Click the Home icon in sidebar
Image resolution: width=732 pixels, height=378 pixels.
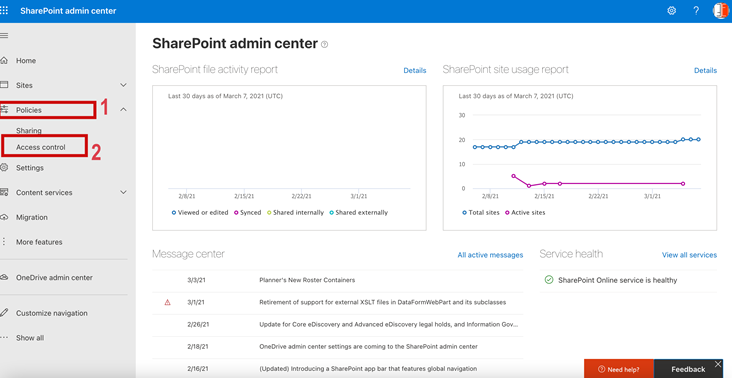click(x=4, y=61)
